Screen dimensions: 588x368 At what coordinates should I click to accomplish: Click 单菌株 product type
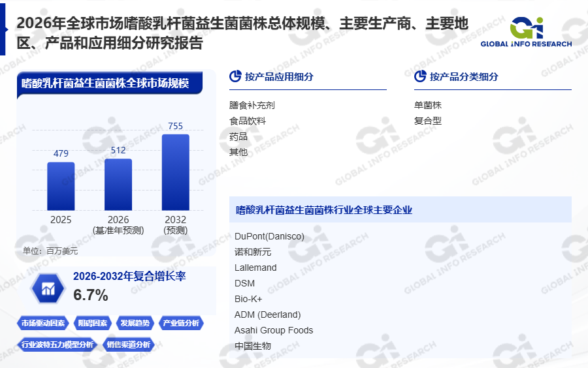(428, 105)
